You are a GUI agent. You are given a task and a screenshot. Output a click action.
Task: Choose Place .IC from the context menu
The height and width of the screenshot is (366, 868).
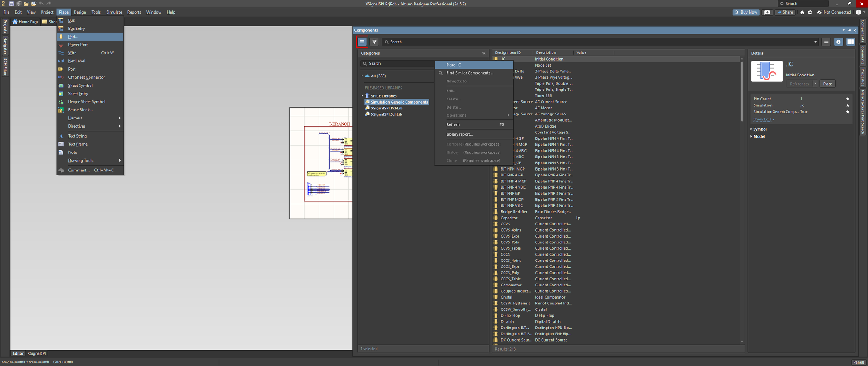click(x=474, y=65)
